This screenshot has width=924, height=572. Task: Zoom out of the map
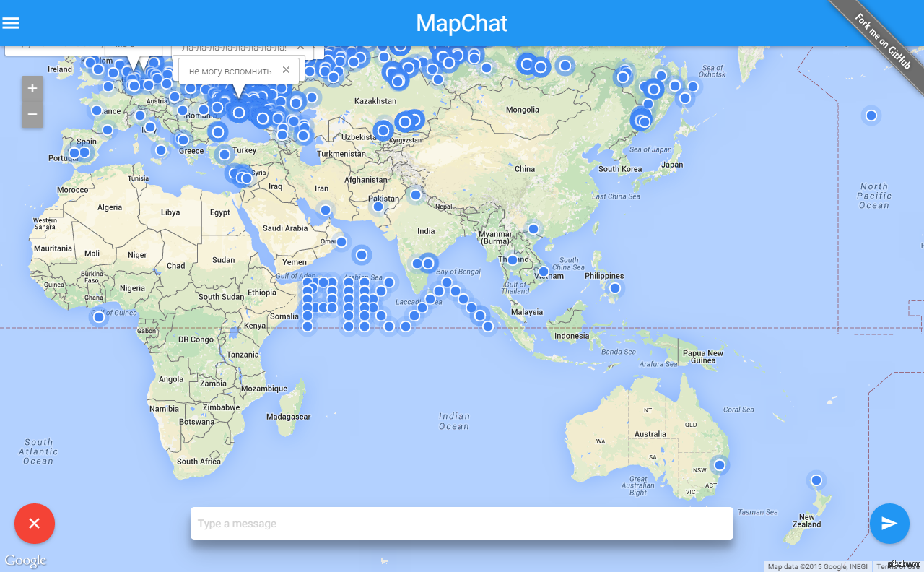(x=32, y=114)
